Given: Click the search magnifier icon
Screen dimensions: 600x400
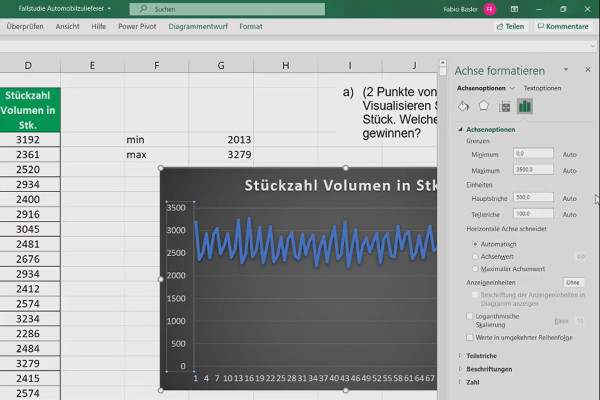Looking at the screenshot, I should 143,9.
